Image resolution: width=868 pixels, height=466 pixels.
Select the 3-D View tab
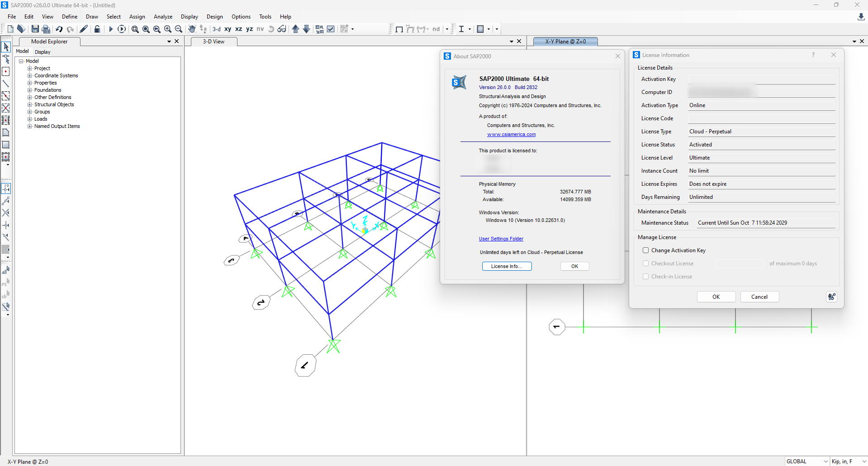click(x=213, y=42)
